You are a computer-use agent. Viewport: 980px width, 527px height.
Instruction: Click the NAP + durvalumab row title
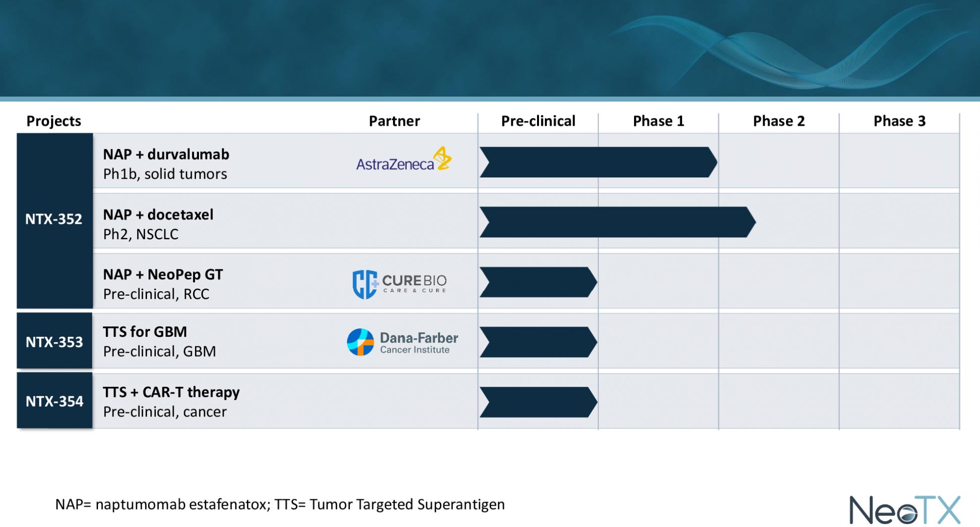click(x=166, y=155)
